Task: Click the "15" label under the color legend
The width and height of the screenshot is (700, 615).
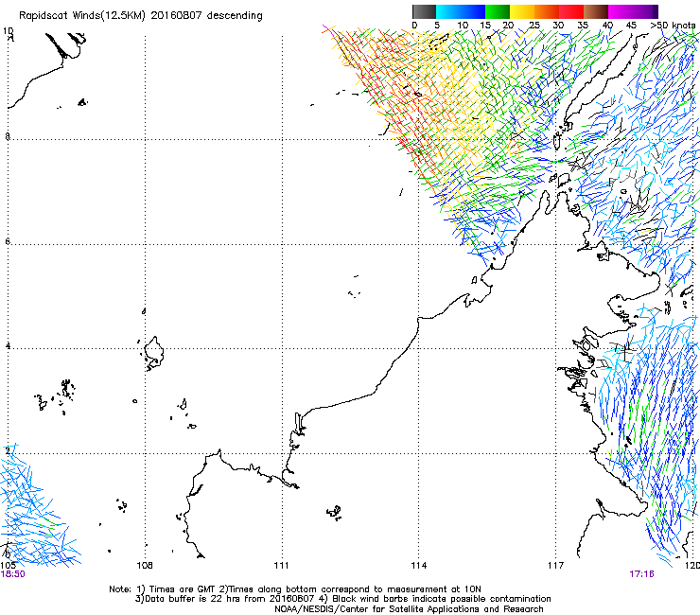Action: tap(485, 26)
